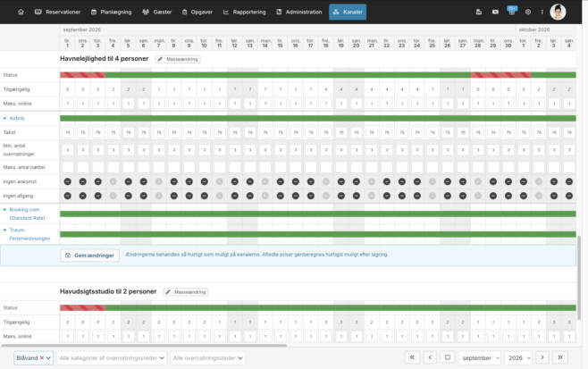The image size is (588, 369).
Task: Collapse the Airbnb channel section
Action: tap(4, 118)
